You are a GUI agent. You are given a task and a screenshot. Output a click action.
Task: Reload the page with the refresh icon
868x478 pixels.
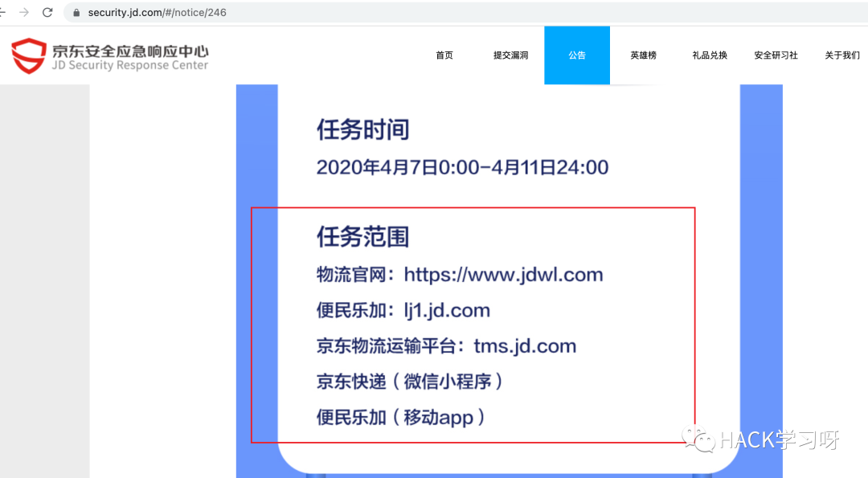click(47, 12)
